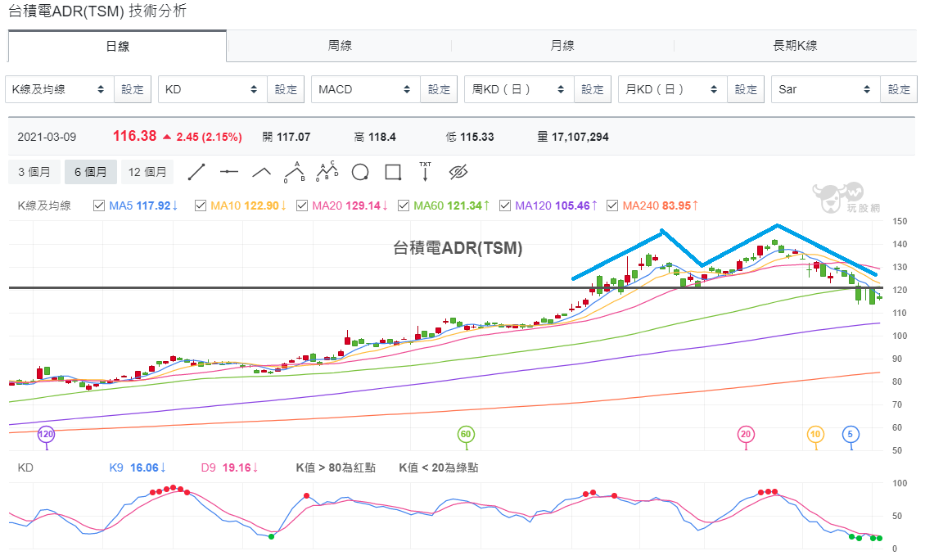Switch to the 周線 tab
The height and width of the screenshot is (560, 925).
[x=340, y=45]
